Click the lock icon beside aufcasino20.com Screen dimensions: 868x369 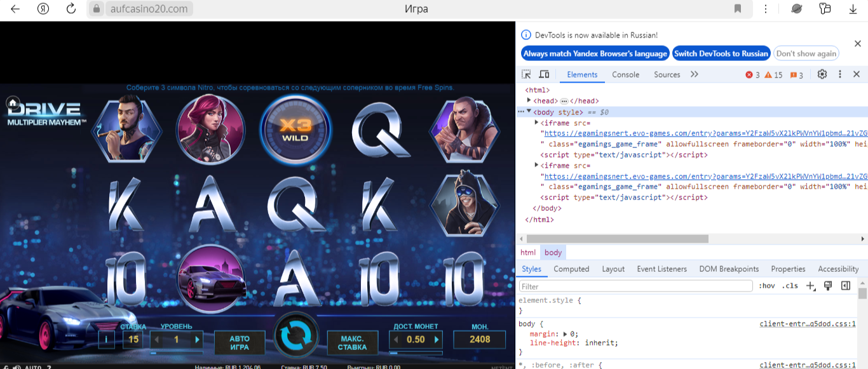[97, 9]
